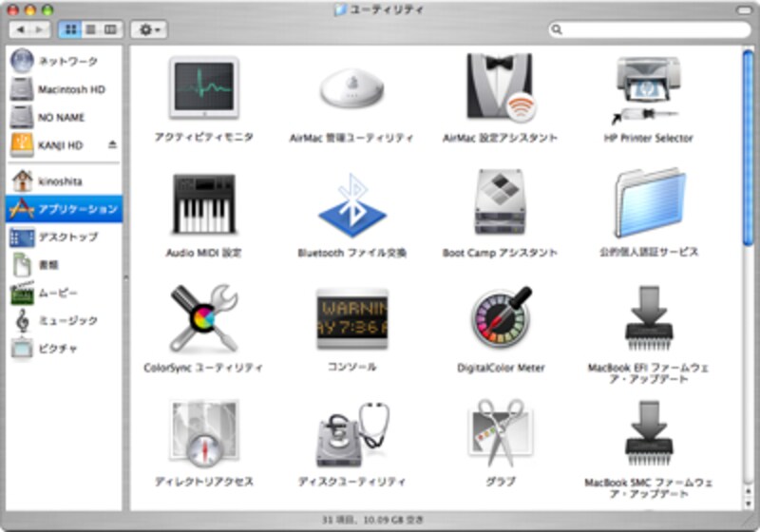Click the scrollbar up arrow
The width and height of the screenshot is (760, 532).
coord(749,492)
